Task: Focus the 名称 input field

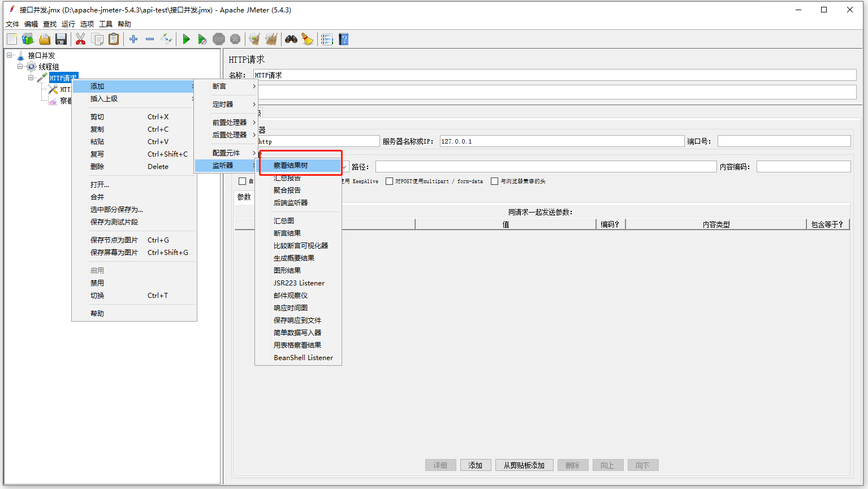Action: (x=555, y=75)
